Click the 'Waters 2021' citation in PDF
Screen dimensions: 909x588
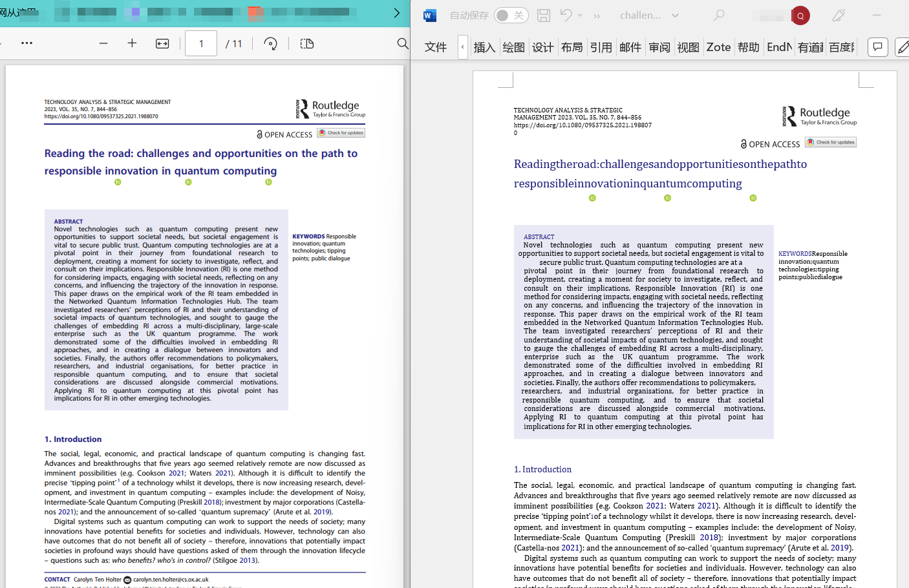(x=211, y=473)
